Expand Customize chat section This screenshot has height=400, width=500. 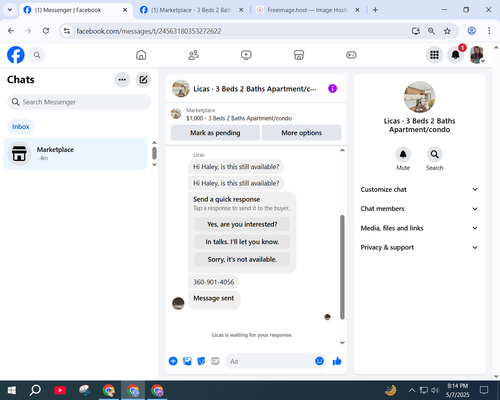click(x=419, y=189)
